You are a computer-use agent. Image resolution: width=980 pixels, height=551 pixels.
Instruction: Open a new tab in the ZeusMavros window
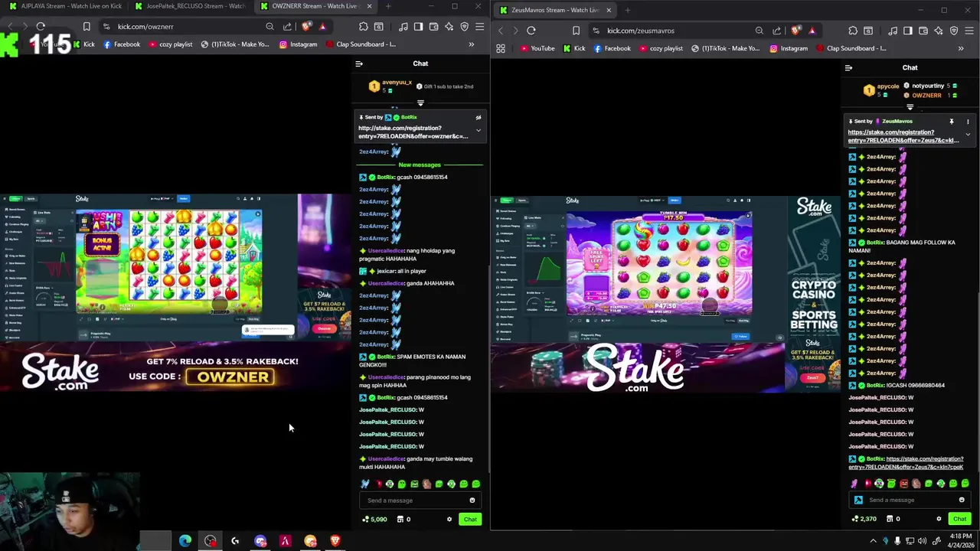[x=627, y=10]
